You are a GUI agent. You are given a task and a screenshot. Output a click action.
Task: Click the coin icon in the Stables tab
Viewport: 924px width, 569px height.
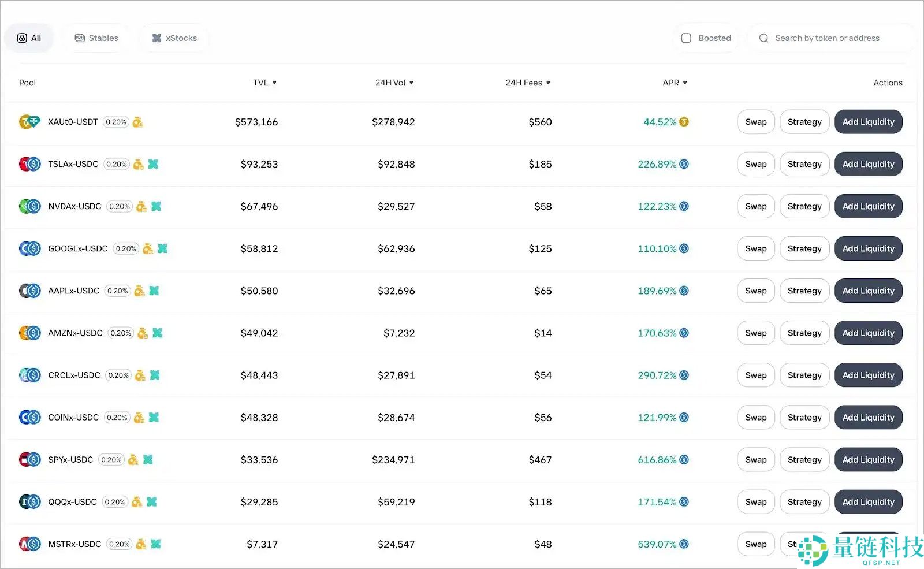[x=79, y=38]
